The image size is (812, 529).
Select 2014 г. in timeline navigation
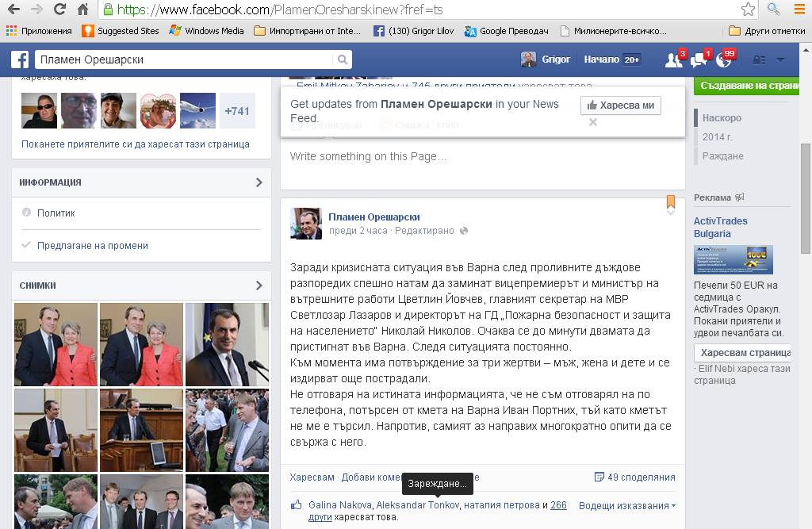(717, 136)
